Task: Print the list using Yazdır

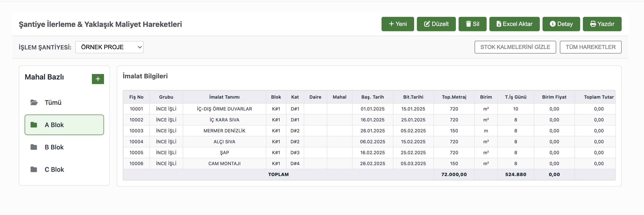Action: click(602, 24)
